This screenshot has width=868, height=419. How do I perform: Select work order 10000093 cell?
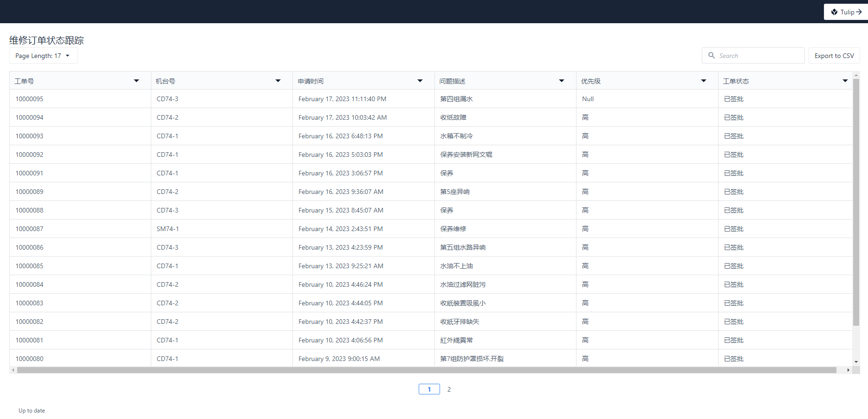pos(80,136)
